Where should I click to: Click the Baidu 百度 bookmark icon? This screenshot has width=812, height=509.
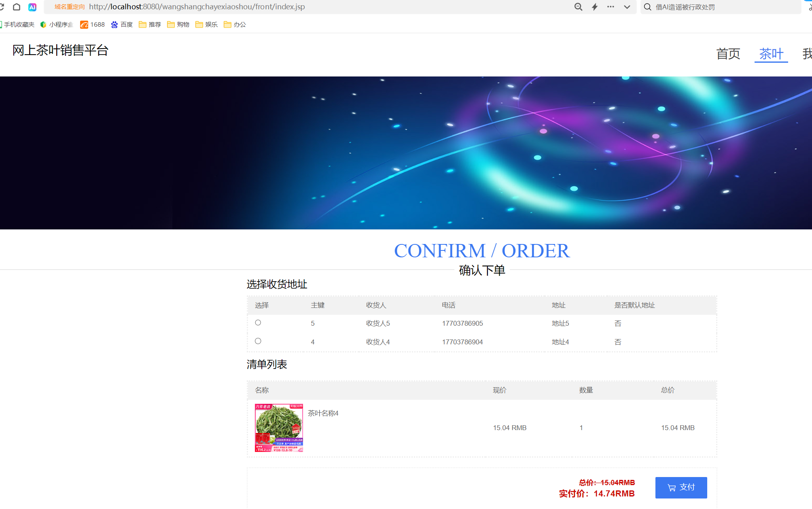tap(114, 24)
